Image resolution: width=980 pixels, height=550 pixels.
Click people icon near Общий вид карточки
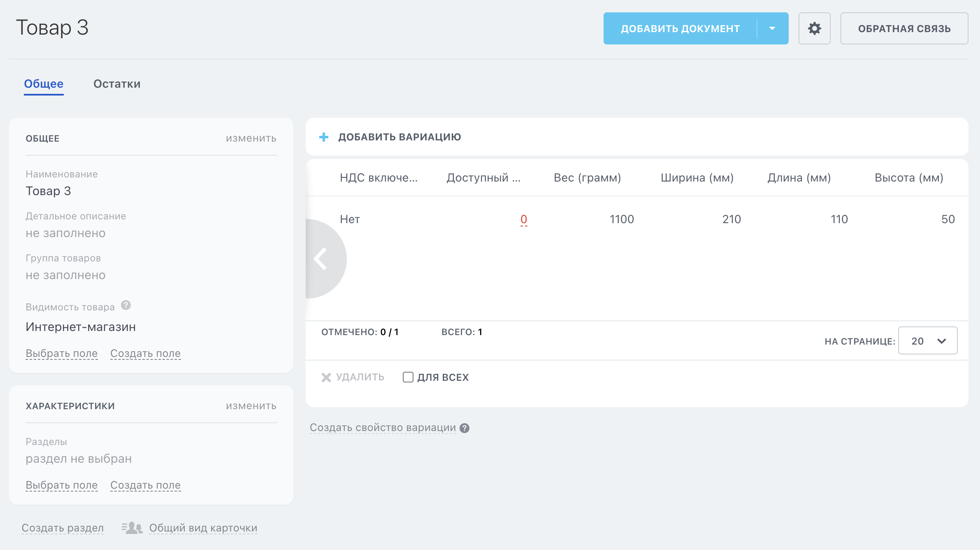(x=132, y=528)
